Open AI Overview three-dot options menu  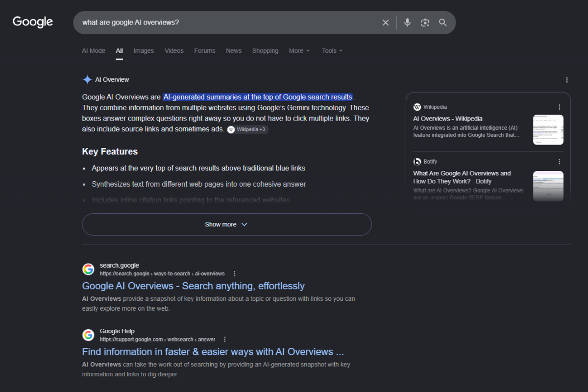567,80
